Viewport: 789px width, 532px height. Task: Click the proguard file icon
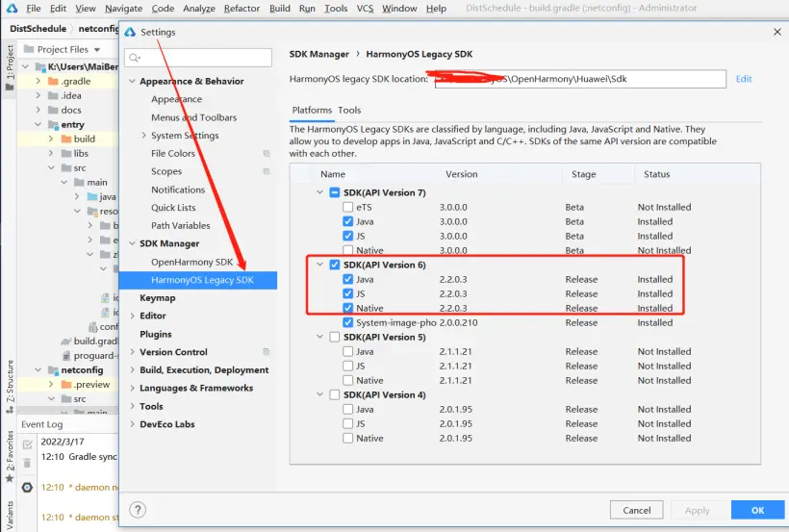pyautogui.click(x=66, y=355)
